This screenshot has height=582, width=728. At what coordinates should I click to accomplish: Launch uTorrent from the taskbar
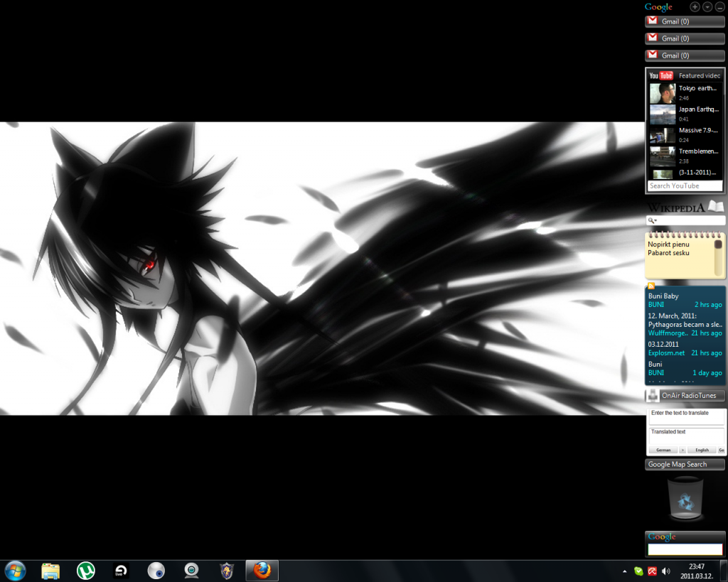tap(85, 571)
